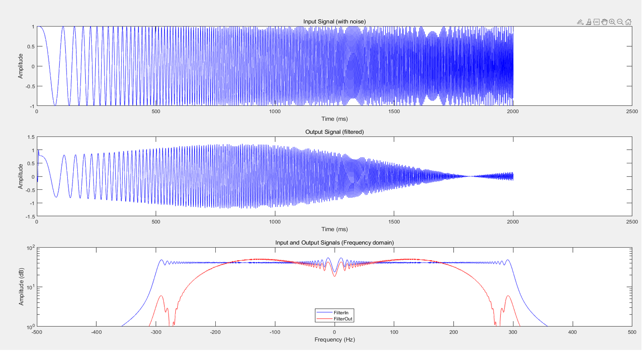Click the '500' tick under the Input Signal plot
The width and height of the screenshot is (644, 351).
point(156,111)
